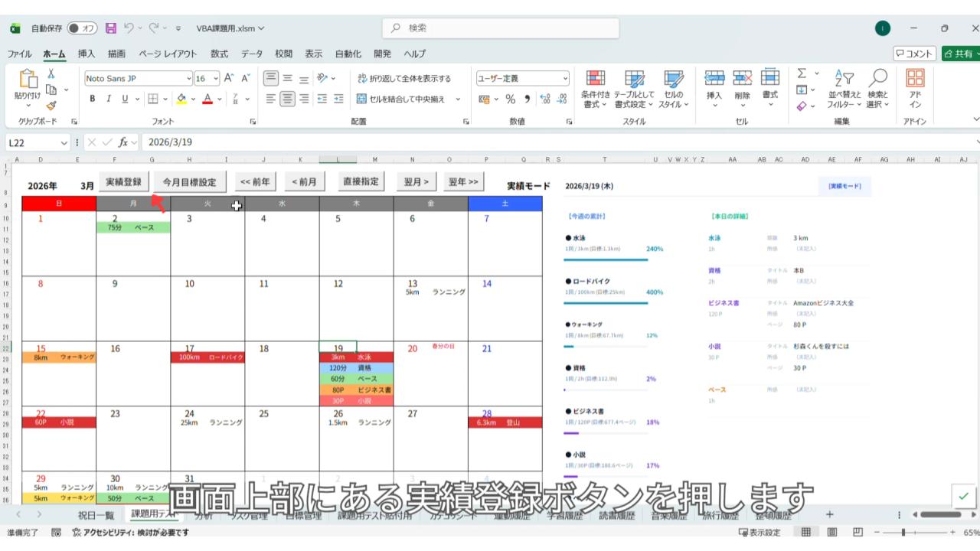
Task: Open Sort and Filter tool
Action: 844,90
